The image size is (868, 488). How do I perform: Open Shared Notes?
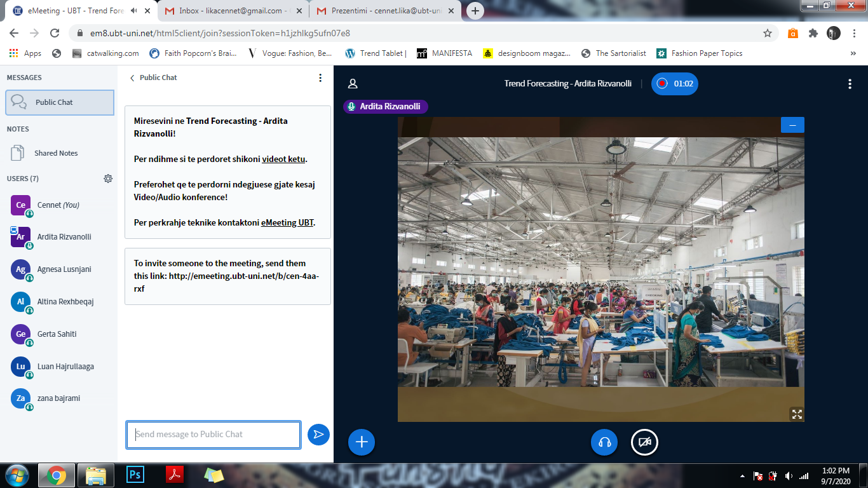pos(56,153)
